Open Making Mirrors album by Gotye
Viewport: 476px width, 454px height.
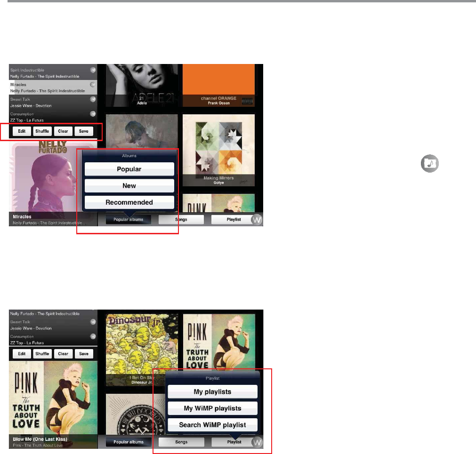pyautogui.click(x=218, y=150)
